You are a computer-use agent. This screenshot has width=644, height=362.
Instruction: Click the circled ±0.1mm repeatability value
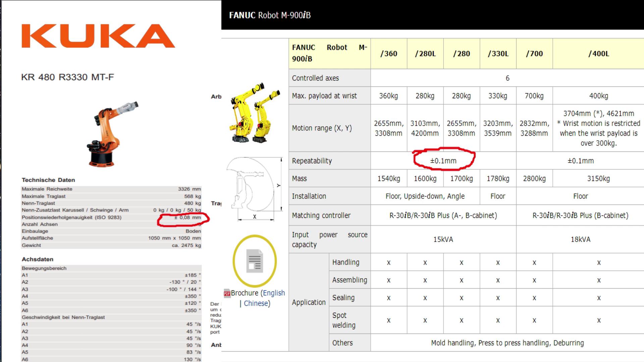point(443,161)
